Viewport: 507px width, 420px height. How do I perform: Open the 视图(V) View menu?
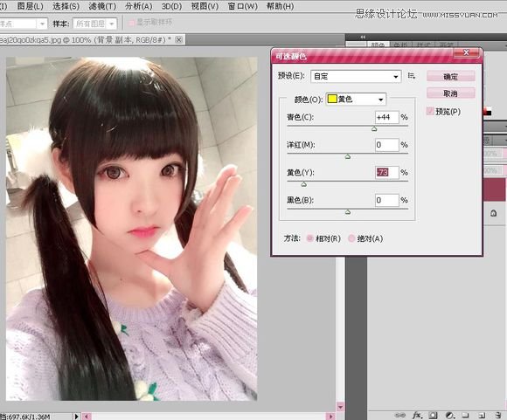point(205,6)
